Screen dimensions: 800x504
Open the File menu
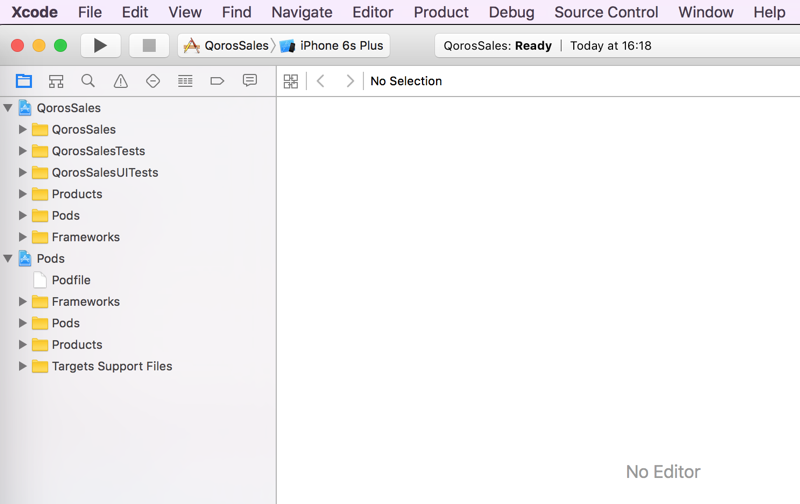90,12
